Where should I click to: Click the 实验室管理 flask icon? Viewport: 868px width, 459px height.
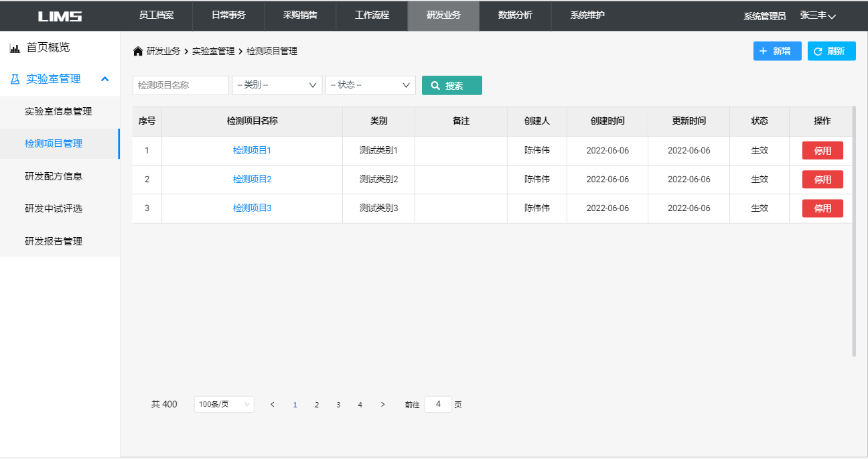pyautogui.click(x=15, y=79)
